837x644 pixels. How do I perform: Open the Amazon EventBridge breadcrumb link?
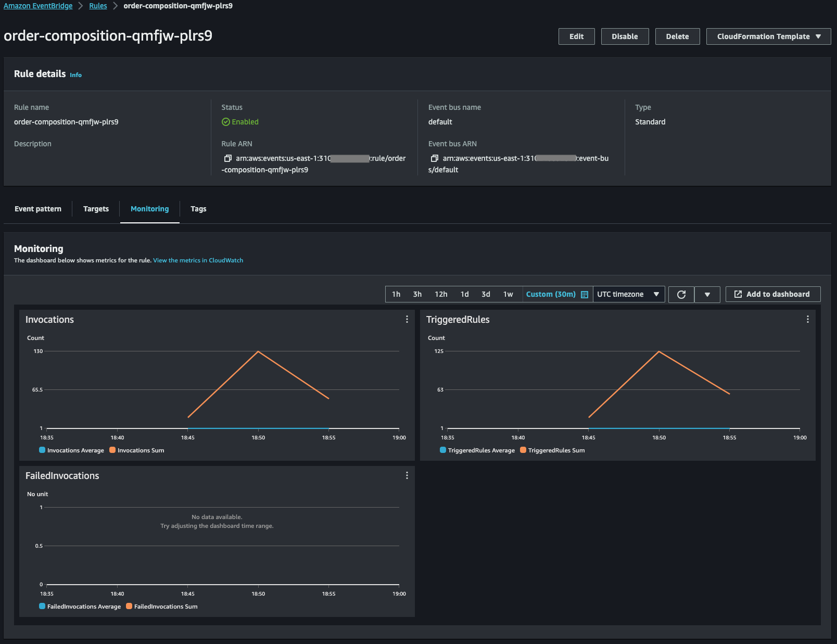tap(38, 6)
